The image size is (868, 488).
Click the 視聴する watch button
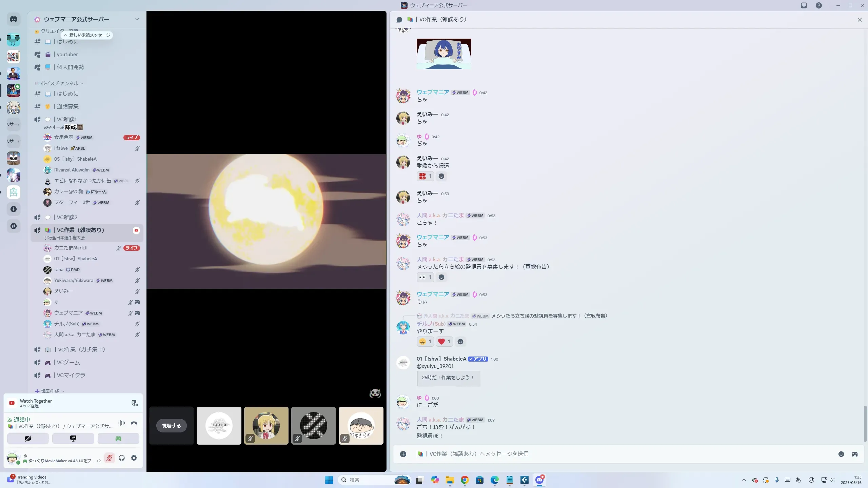point(172,426)
